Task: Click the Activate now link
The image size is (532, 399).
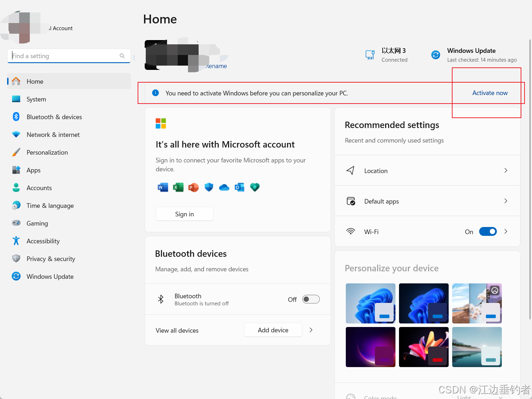Action: 490,93
